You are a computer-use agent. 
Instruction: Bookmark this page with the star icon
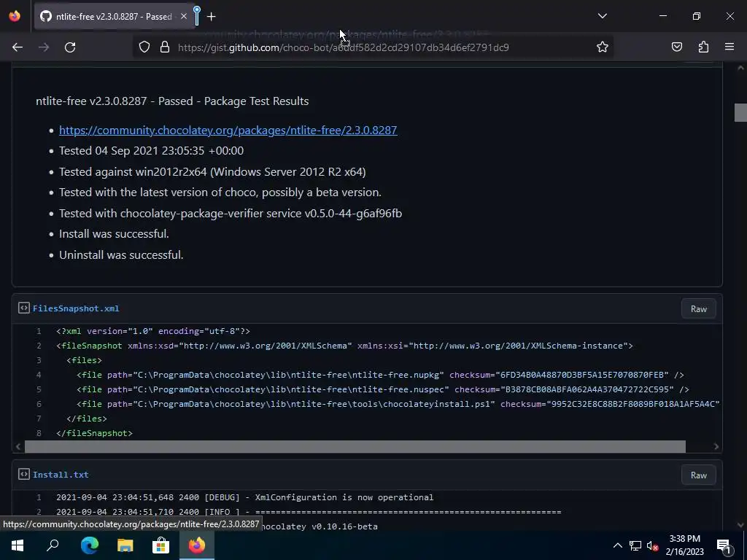click(x=602, y=47)
